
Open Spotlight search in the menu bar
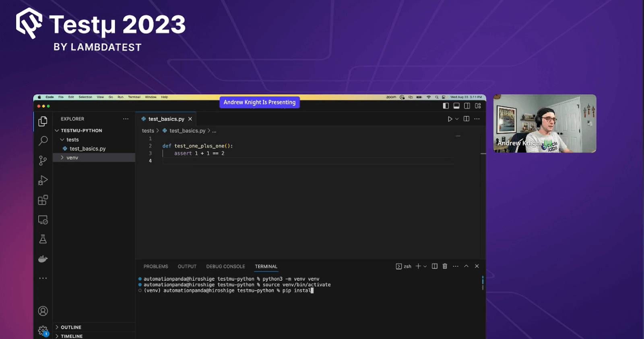(437, 97)
